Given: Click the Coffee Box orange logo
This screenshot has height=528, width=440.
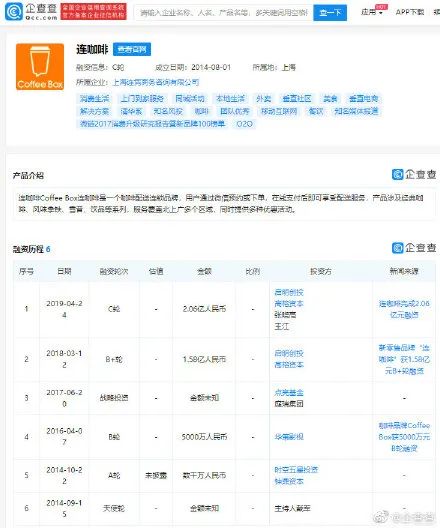Looking at the screenshot, I should point(40,67).
